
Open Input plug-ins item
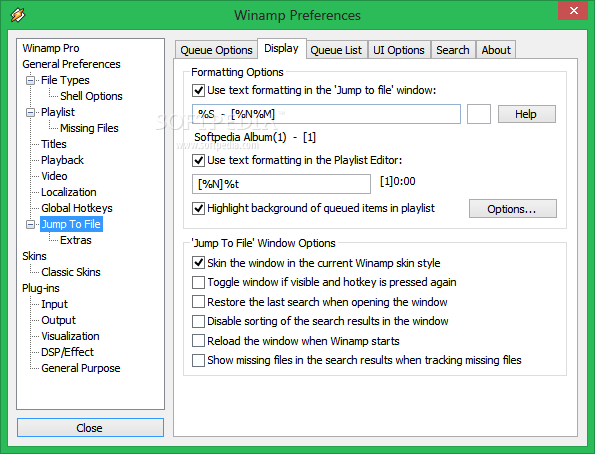point(55,304)
